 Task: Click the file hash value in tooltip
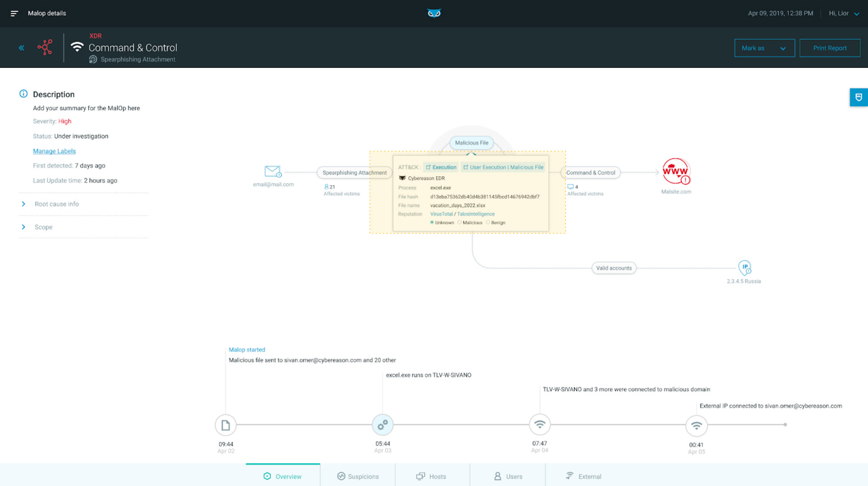pyautogui.click(x=485, y=197)
